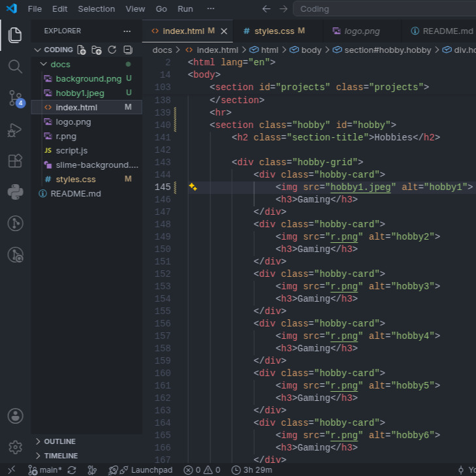
Task: Click the index.html breadcrumb
Action: (x=212, y=50)
